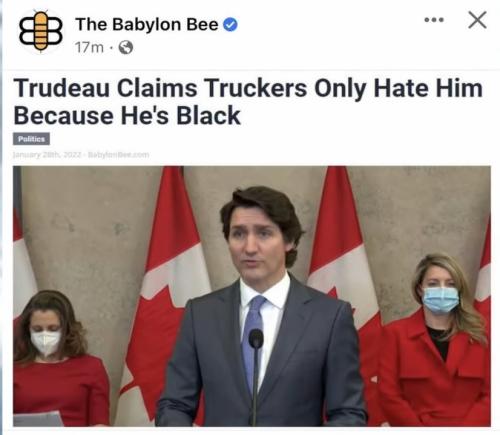Click the black microphone in the photo
Image resolution: width=500 pixels, height=435 pixels.
coord(256,375)
